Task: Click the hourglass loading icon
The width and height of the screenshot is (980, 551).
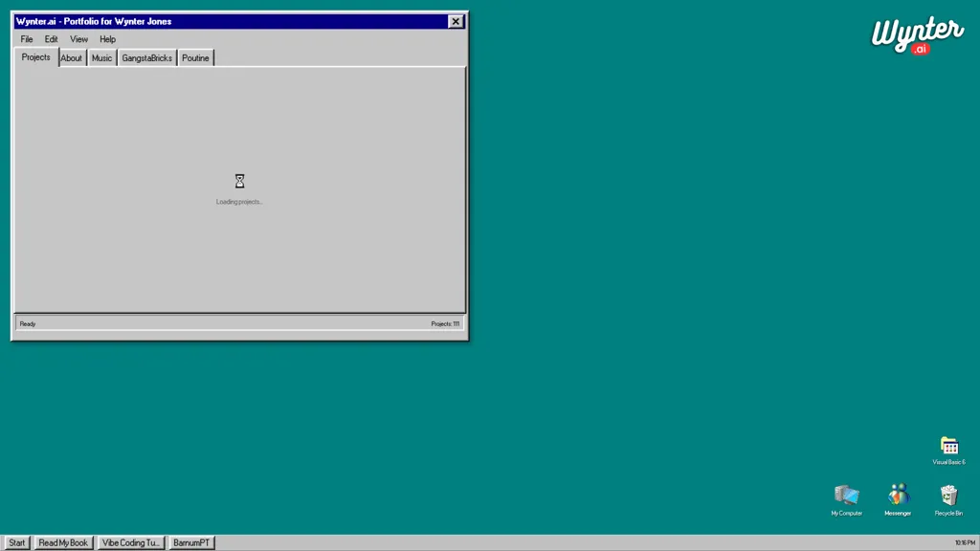Action: coord(239,181)
